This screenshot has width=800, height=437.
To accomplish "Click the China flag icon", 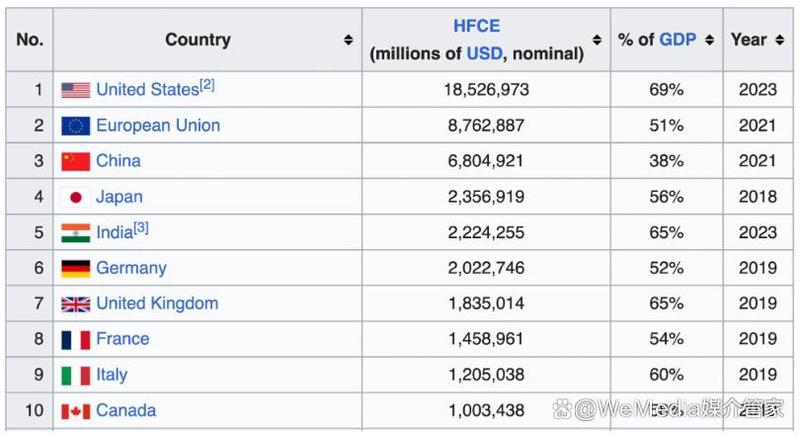I will (75, 161).
